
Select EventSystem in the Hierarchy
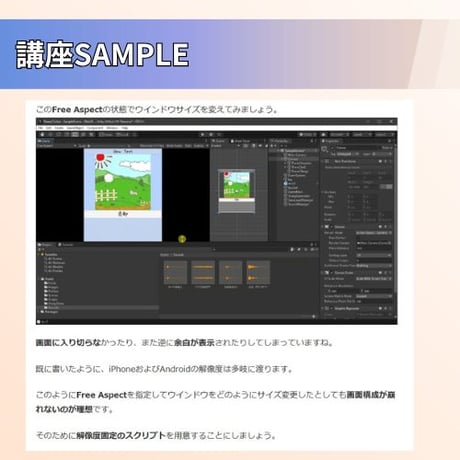297,175
